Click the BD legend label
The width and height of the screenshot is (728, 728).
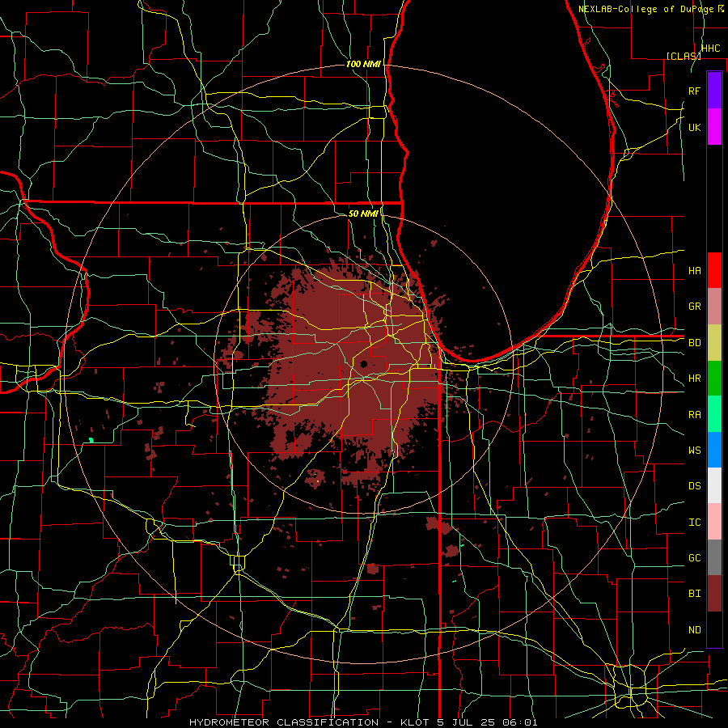[x=694, y=343]
